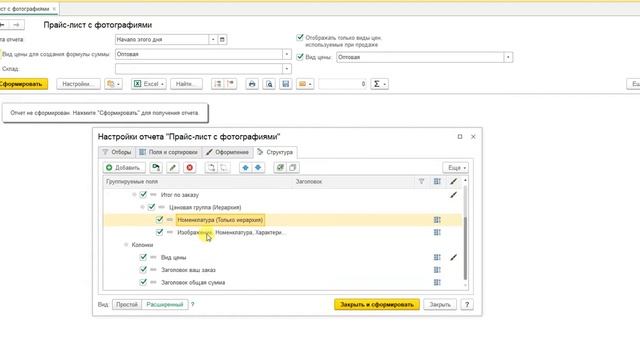Click formatting pencil icon on Итог по заказу row
Image resolution: width=640 pixels, height=360 pixels.
click(x=453, y=195)
